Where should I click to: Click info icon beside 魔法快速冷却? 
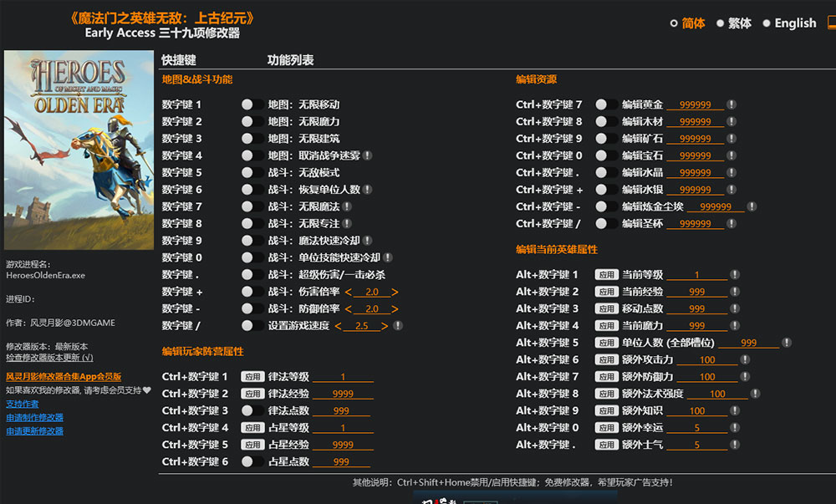pos(367,241)
